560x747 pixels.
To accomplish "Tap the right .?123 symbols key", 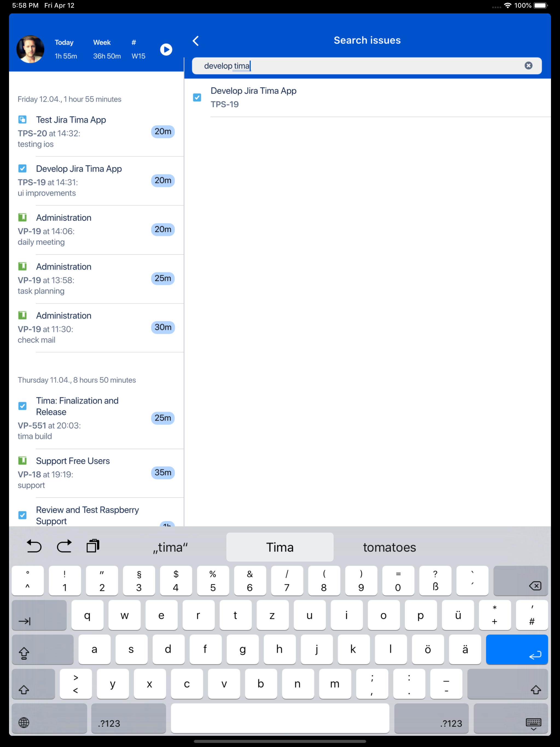I will point(431,718).
